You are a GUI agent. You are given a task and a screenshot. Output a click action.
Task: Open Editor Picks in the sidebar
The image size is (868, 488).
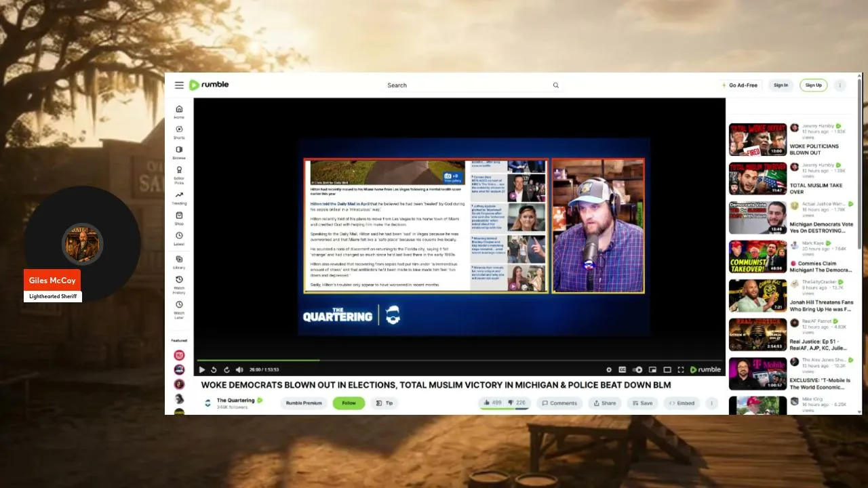[x=179, y=175]
